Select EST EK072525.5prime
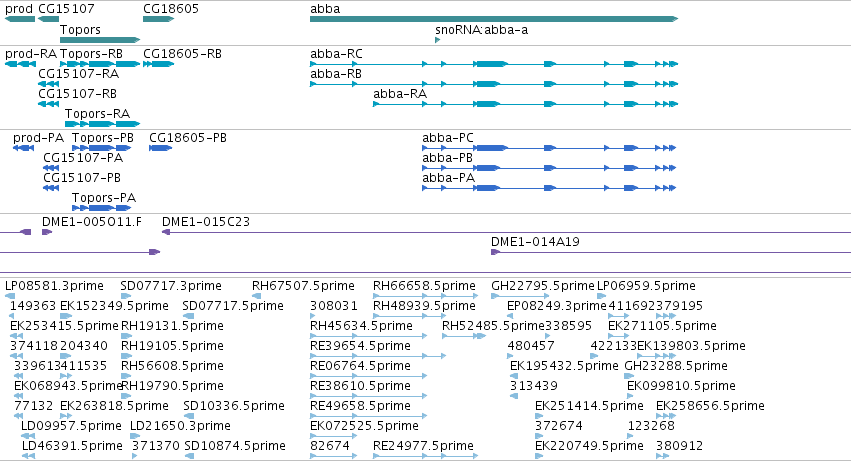851x461 pixels. (x=364, y=427)
